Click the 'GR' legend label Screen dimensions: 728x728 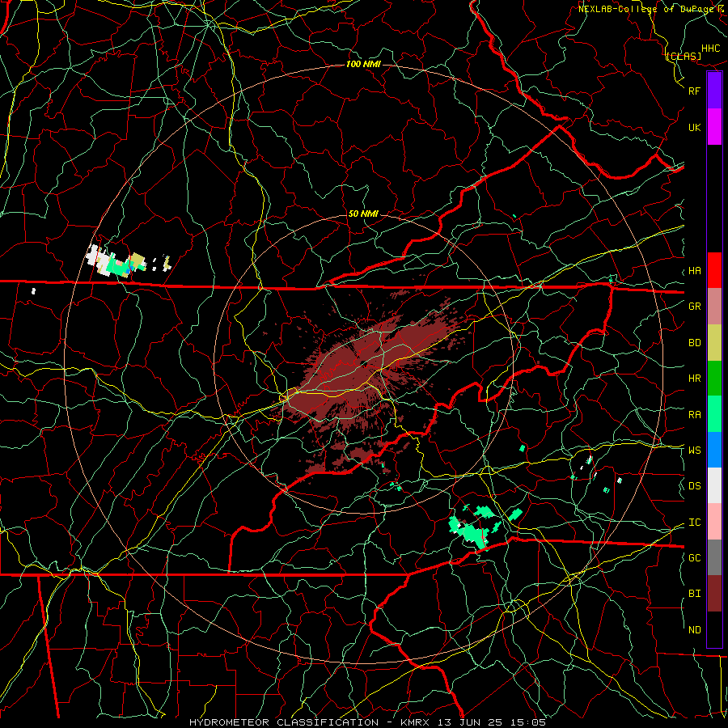pyautogui.click(x=694, y=307)
